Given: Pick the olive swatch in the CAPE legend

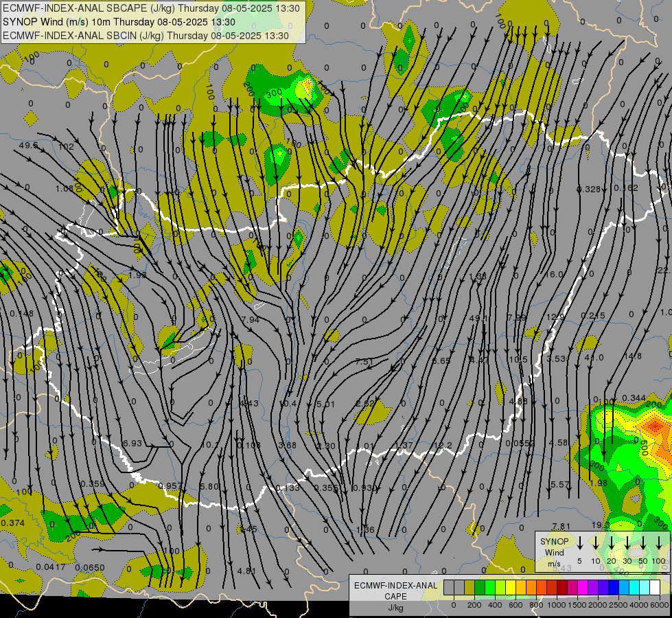Looking at the screenshot, I should click(470, 587).
